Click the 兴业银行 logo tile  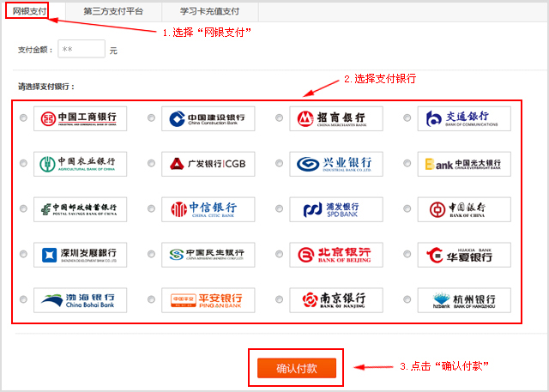tap(336, 164)
